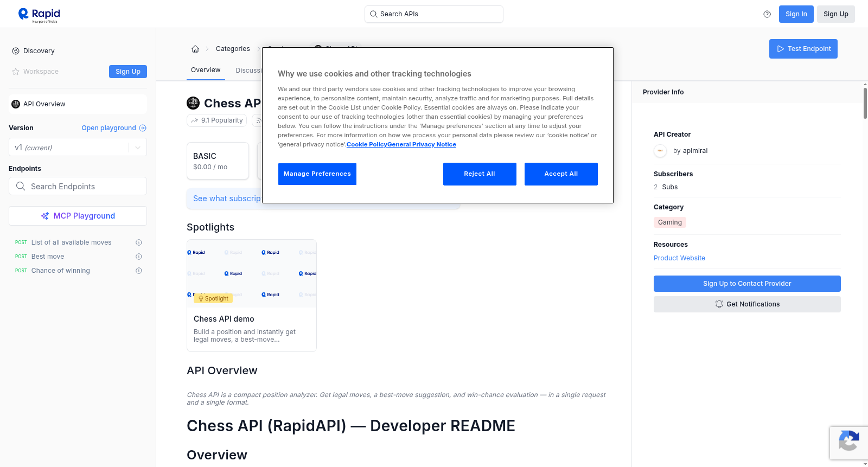Open the Product Website link
868x467 pixels.
(x=679, y=258)
